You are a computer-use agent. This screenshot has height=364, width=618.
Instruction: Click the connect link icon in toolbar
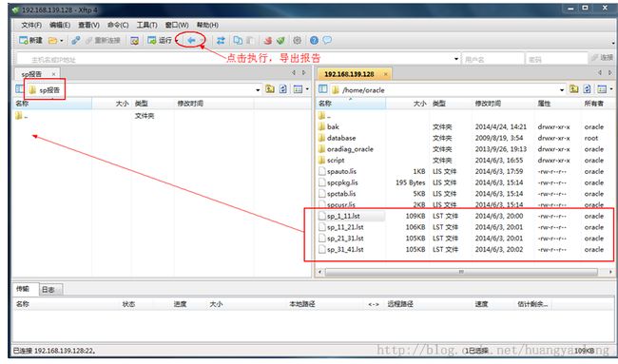pos(76,40)
